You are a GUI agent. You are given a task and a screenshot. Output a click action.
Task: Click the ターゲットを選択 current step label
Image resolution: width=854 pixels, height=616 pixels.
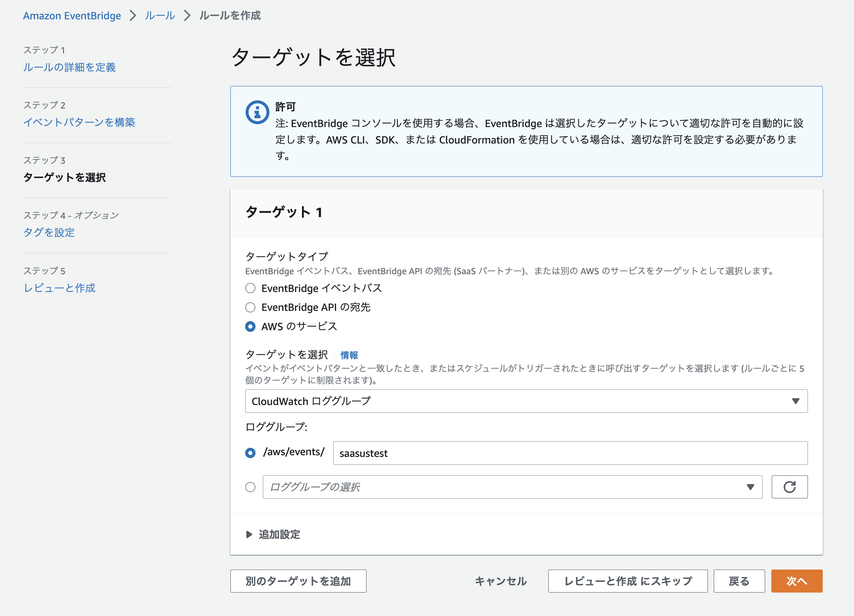point(65,177)
